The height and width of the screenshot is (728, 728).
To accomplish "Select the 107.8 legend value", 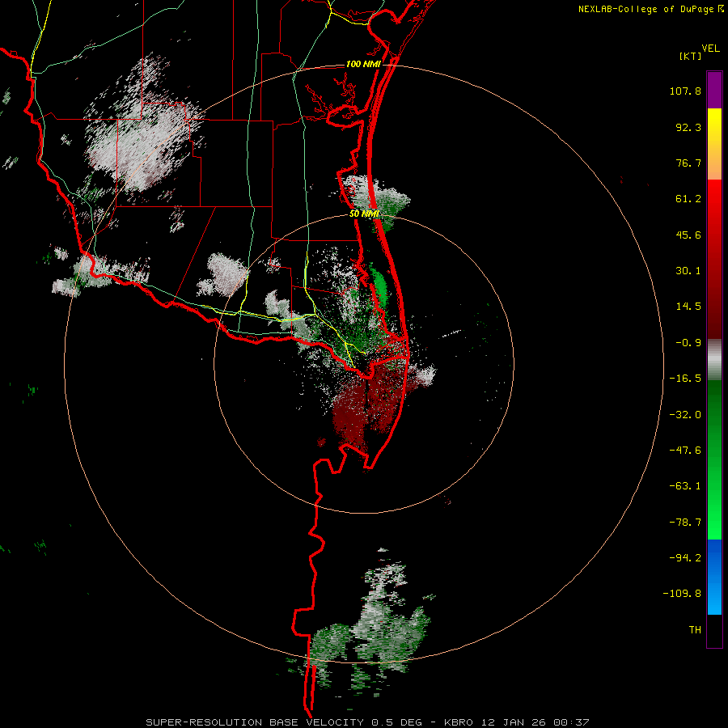I will click(685, 91).
